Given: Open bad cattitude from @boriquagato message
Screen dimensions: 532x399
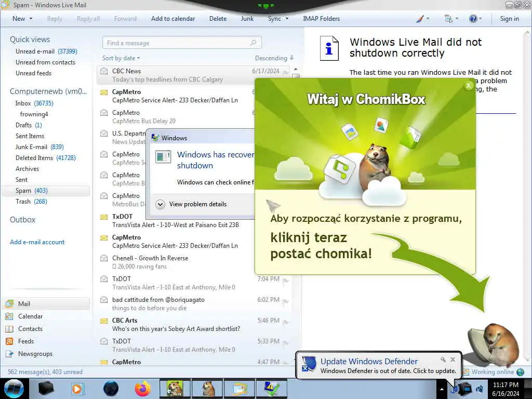Looking at the screenshot, I should click(x=193, y=303).
